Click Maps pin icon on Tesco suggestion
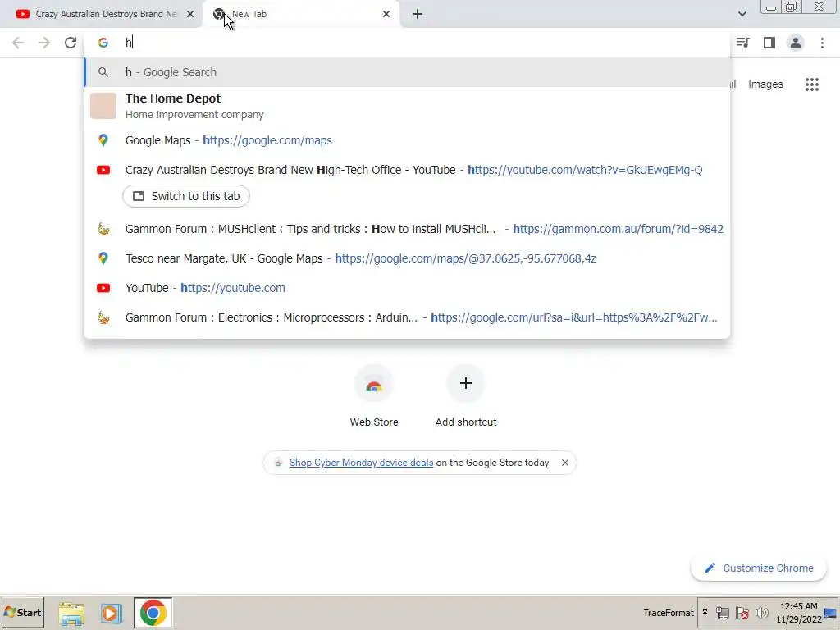 pyautogui.click(x=103, y=258)
